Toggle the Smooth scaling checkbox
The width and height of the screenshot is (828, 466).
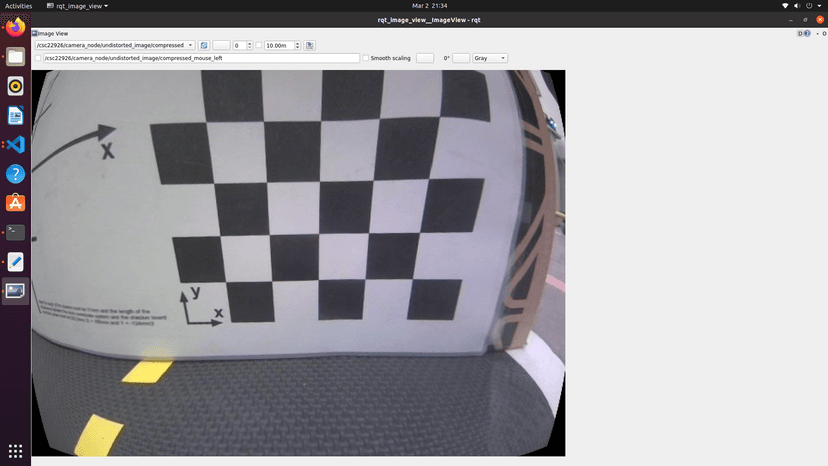click(366, 58)
